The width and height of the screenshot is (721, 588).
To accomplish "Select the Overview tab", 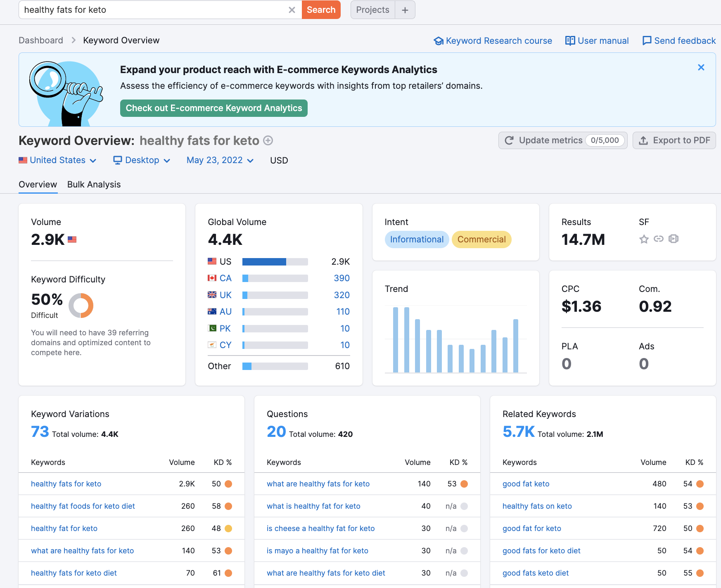I will point(38,185).
